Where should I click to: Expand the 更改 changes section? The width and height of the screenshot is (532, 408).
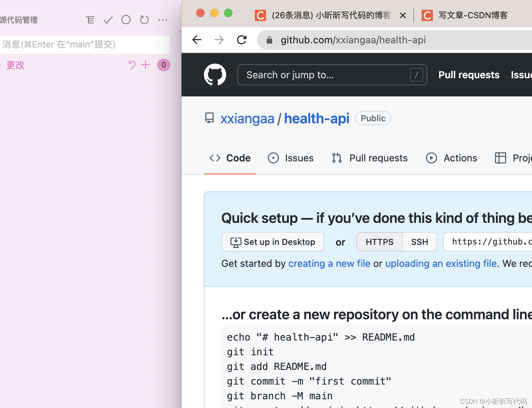(x=15, y=65)
